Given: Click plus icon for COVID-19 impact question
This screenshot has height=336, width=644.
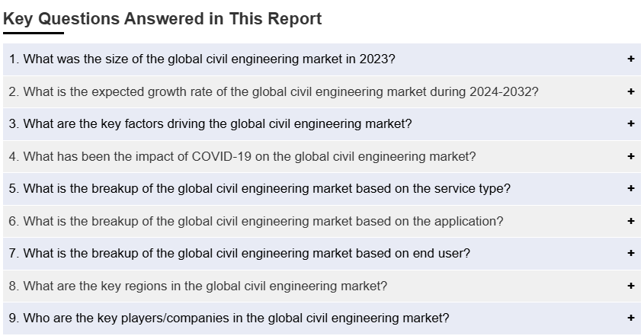Looking at the screenshot, I should [631, 156].
